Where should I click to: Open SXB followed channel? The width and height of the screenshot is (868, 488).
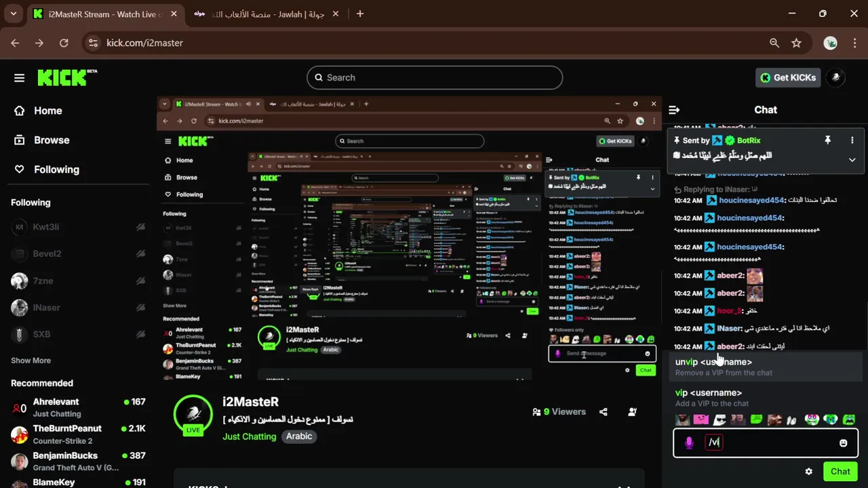78,334
